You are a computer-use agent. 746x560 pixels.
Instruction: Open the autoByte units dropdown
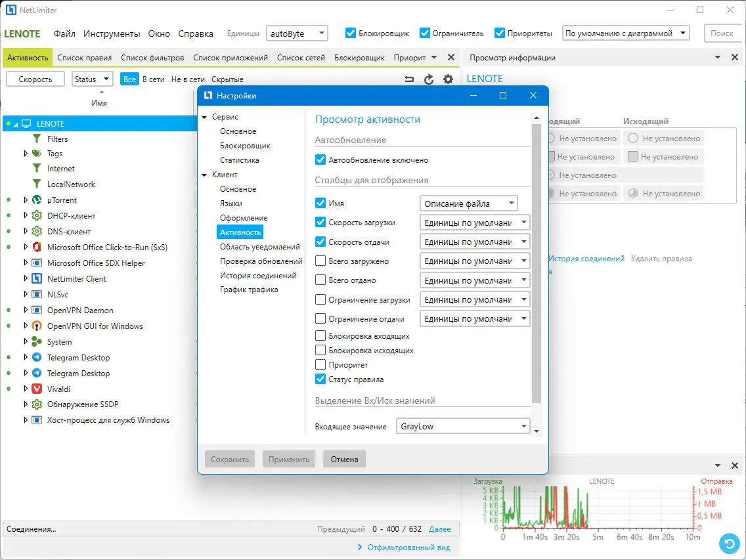tap(297, 33)
